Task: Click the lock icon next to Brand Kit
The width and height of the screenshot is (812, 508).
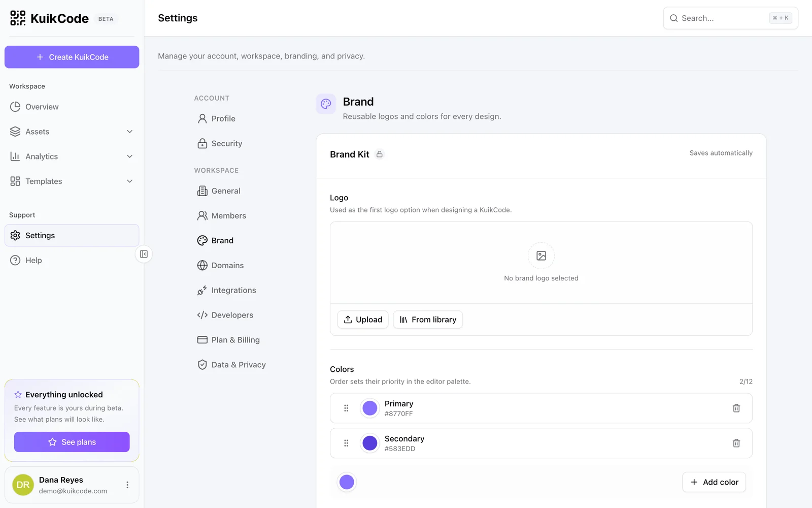Action: (380, 154)
